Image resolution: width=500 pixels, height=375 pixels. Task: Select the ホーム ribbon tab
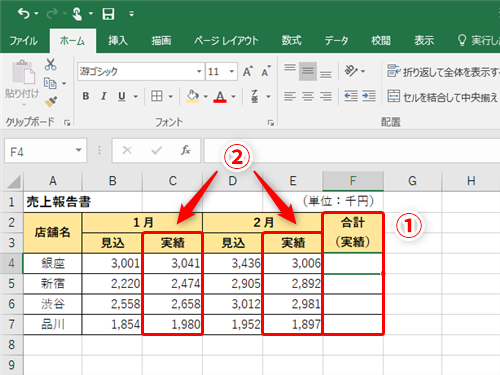[73, 41]
